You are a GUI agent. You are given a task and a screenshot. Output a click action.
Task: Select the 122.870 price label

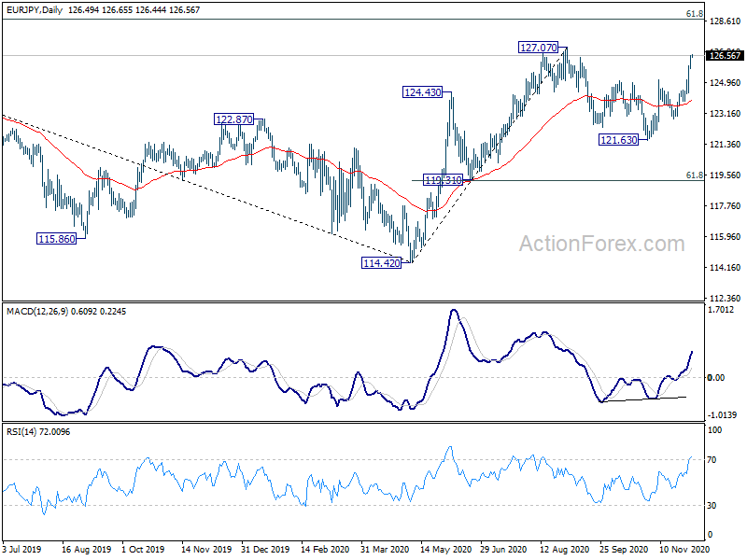point(234,119)
